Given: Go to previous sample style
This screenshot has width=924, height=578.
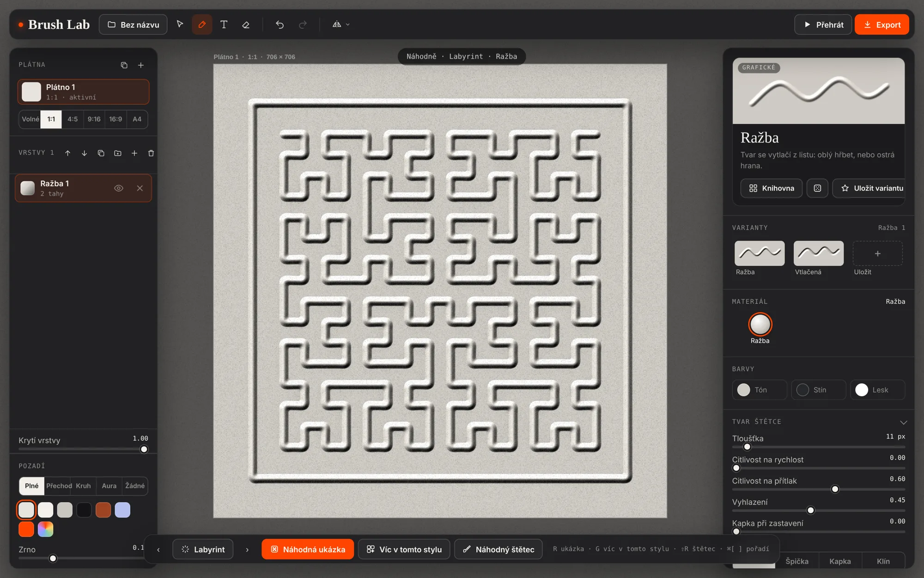Looking at the screenshot, I should 158,550.
